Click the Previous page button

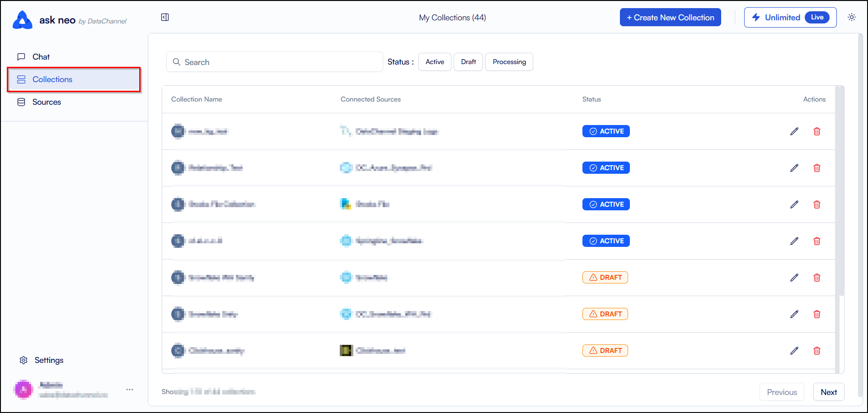782,392
